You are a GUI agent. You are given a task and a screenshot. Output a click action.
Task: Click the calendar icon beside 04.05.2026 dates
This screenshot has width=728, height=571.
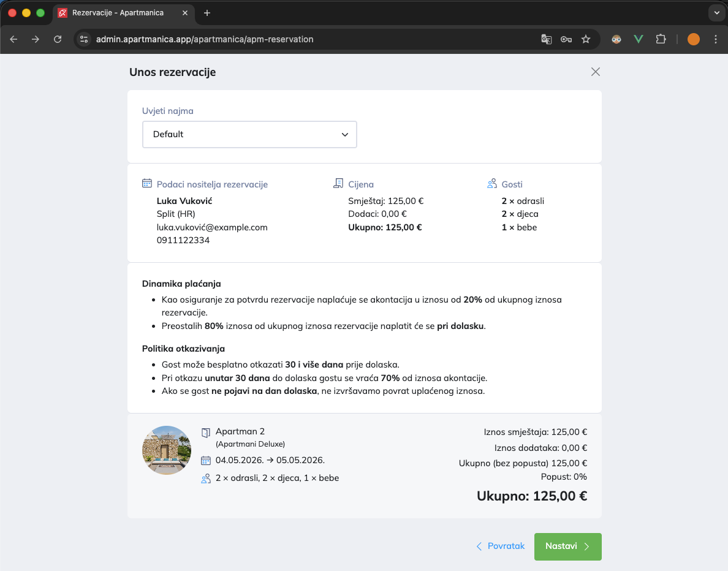206,461
